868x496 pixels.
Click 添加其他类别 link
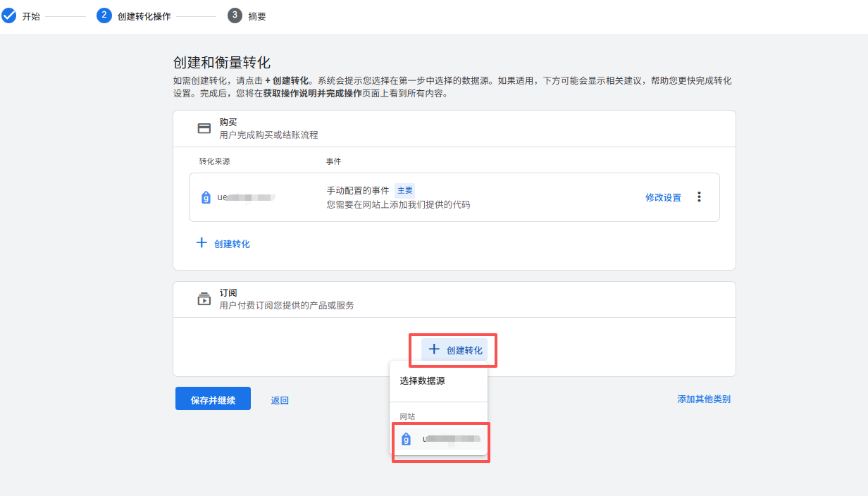coord(703,399)
